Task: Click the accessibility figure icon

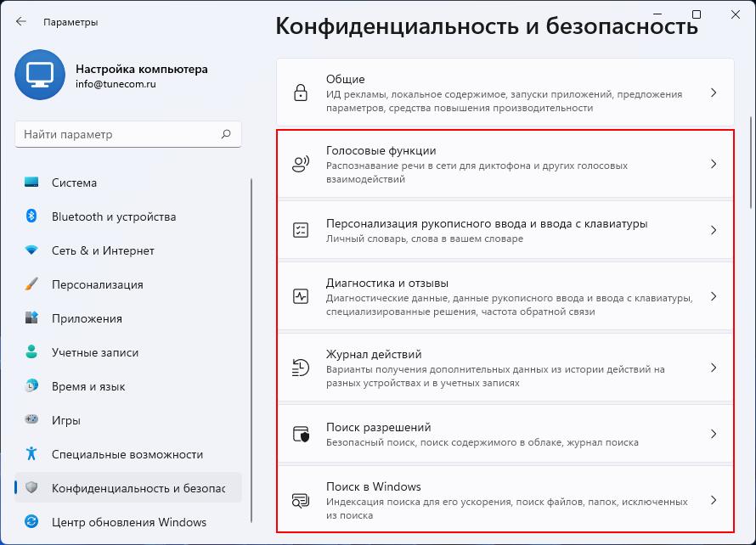Action: 31,454
